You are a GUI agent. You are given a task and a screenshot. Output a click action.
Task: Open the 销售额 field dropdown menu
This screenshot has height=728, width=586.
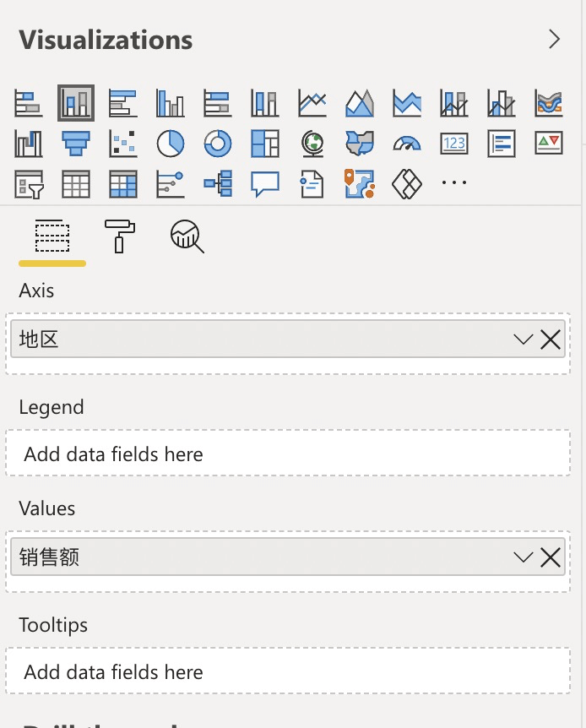pyautogui.click(x=523, y=557)
